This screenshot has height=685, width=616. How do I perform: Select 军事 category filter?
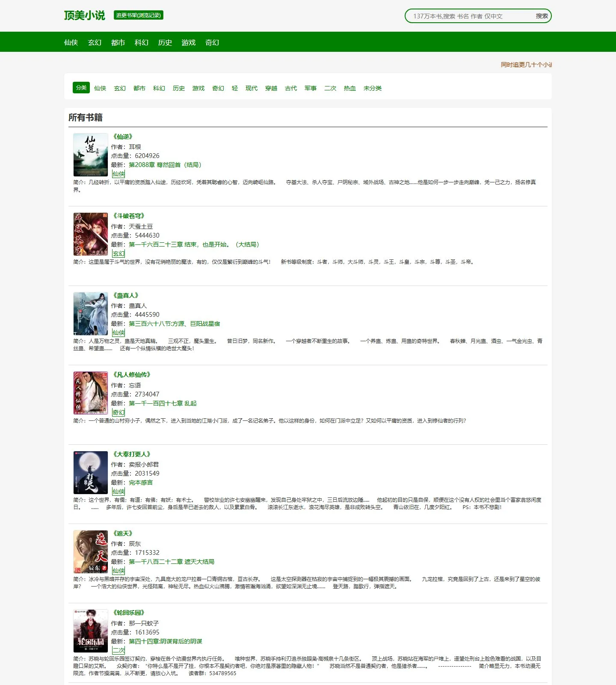tap(311, 88)
